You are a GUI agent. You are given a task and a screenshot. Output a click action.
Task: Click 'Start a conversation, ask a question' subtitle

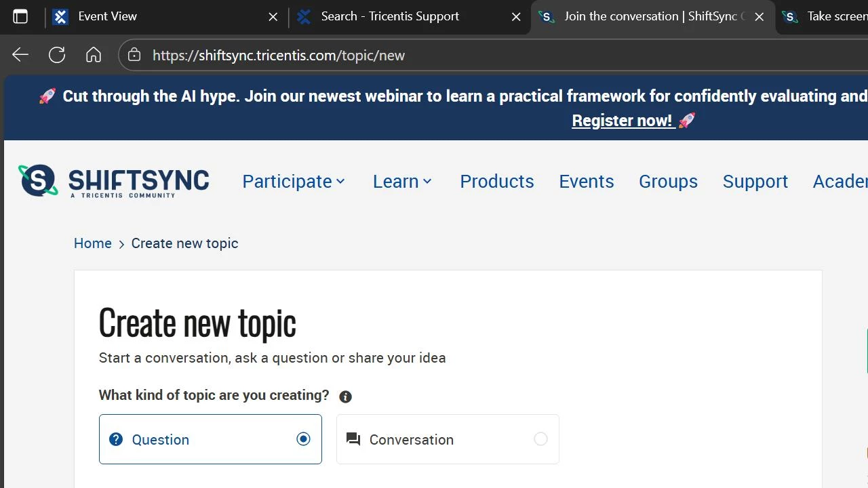click(x=273, y=358)
